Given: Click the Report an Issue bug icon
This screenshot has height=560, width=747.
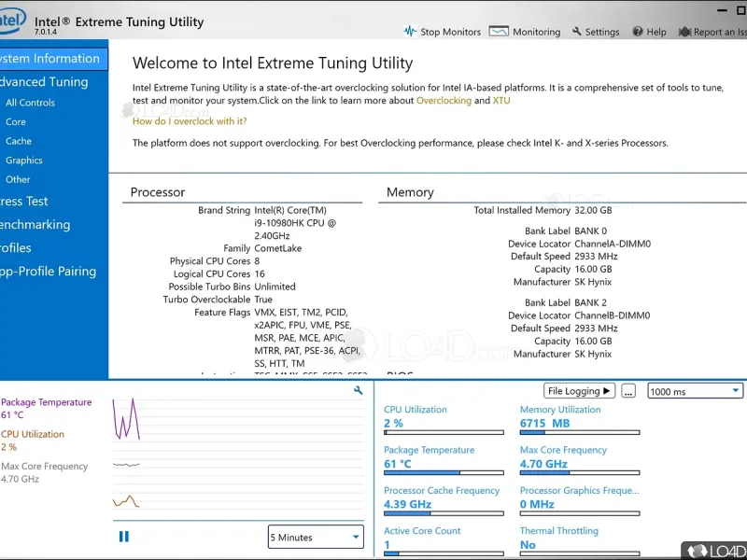Looking at the screenshot, I should point(684,32).
